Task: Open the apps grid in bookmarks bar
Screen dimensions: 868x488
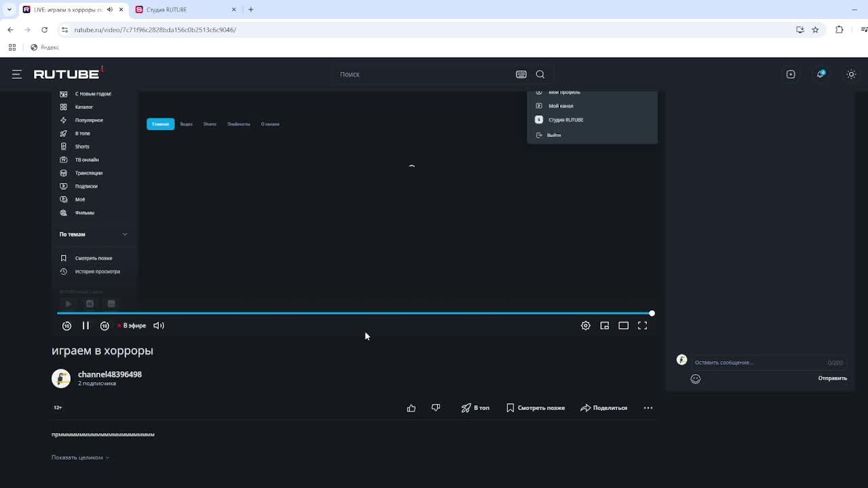Action: (12, 47)
